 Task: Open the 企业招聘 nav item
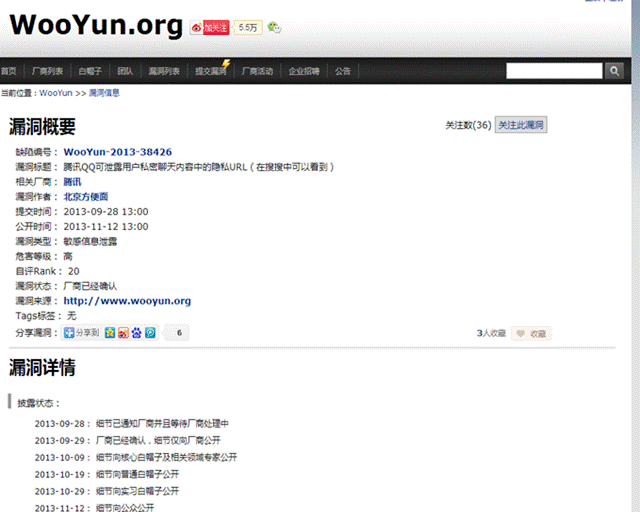click(x=304, y=71)
